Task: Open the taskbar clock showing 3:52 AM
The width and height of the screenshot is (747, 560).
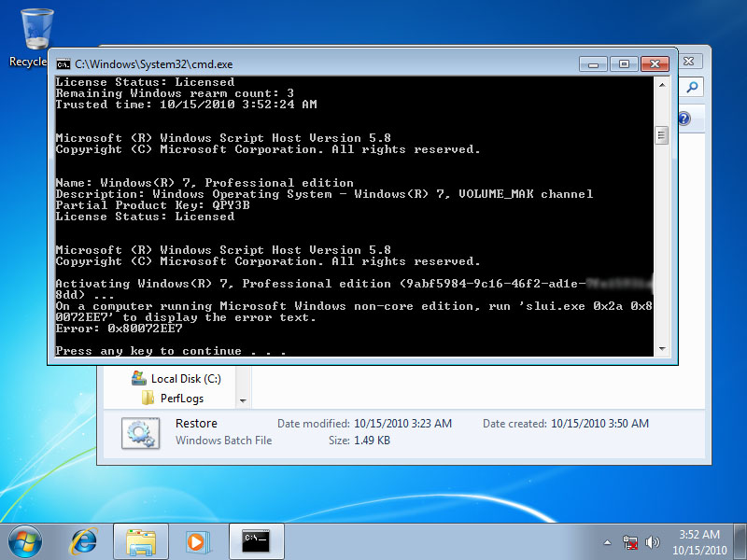Action: 699,542
